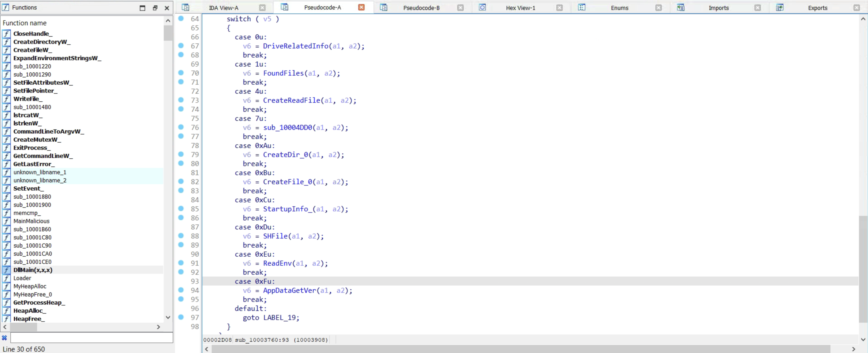
Task: Click the Hex View-1 panel icon
Action: (483, 8)
